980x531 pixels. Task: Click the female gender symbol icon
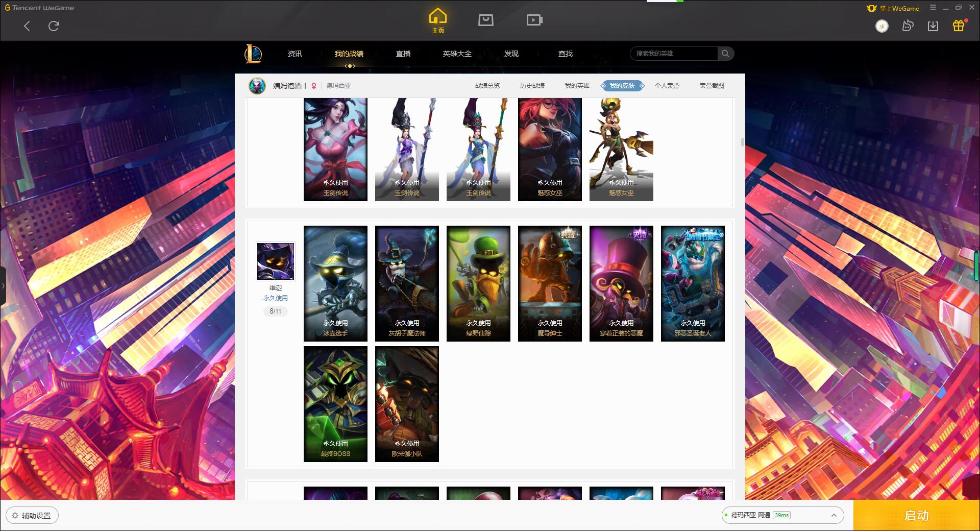[x=314, y=86]
